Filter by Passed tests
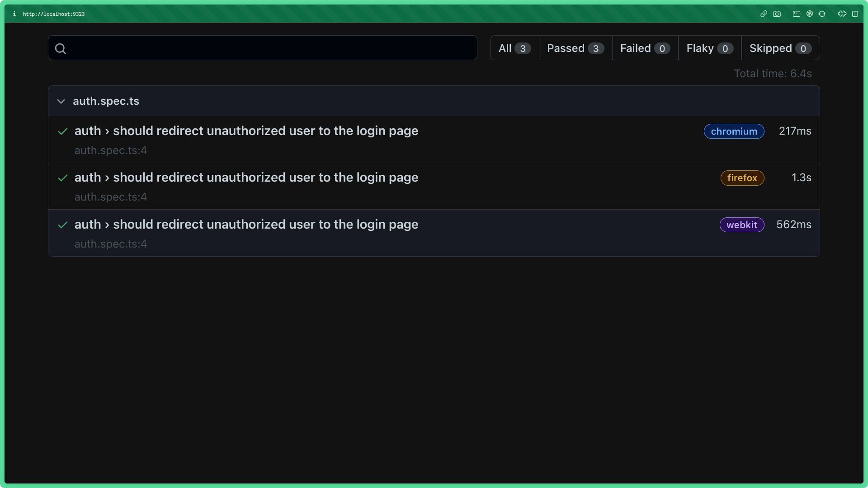 [x=575, y=48]
